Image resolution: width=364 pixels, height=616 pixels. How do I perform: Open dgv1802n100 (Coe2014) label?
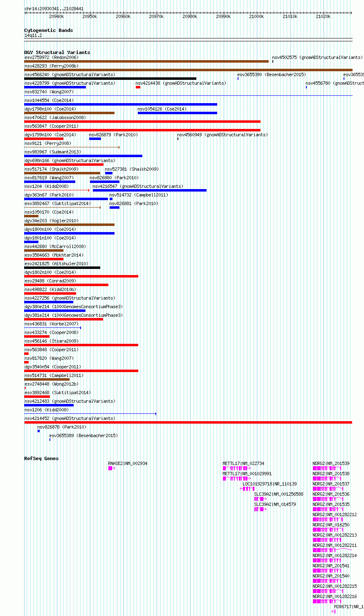50,272
